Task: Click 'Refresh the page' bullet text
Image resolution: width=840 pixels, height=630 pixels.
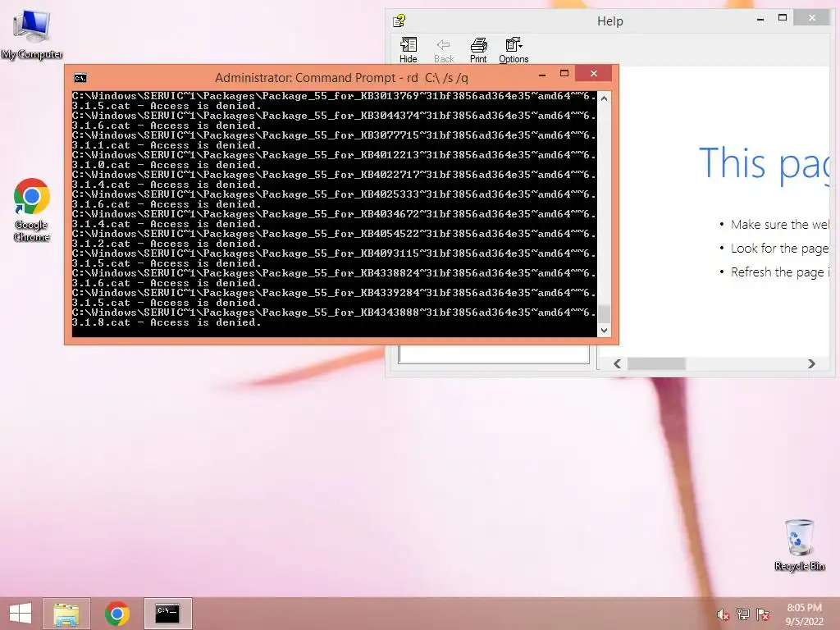Action: click(780, 272)
